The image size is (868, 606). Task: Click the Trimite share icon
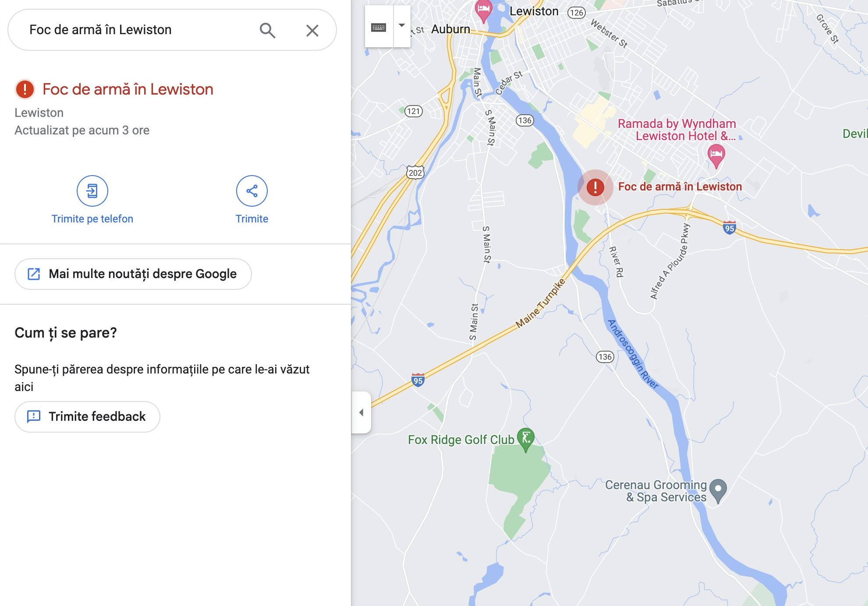[x=252, y=191]
